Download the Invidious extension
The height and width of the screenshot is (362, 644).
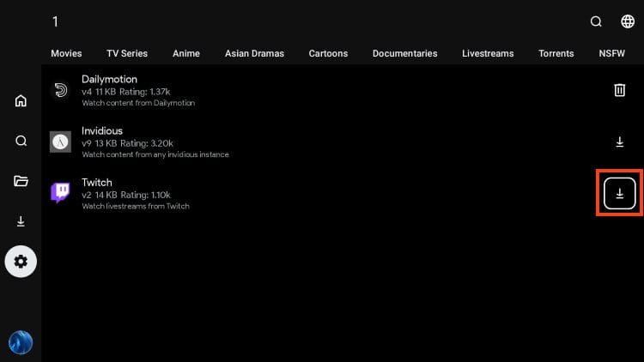pos(620,142)
